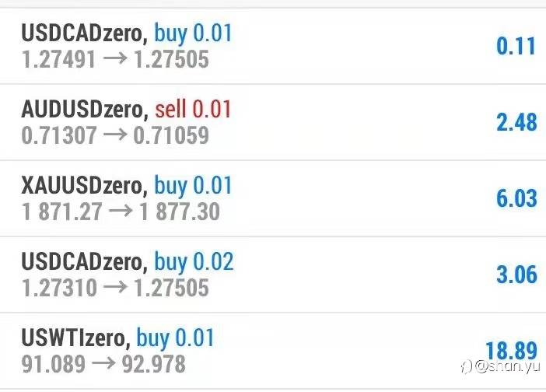The height and width of the screenshot is (392, 546).
Task: Select price range 1.27491 → 1.27505
Action: [x=115, y=59]
